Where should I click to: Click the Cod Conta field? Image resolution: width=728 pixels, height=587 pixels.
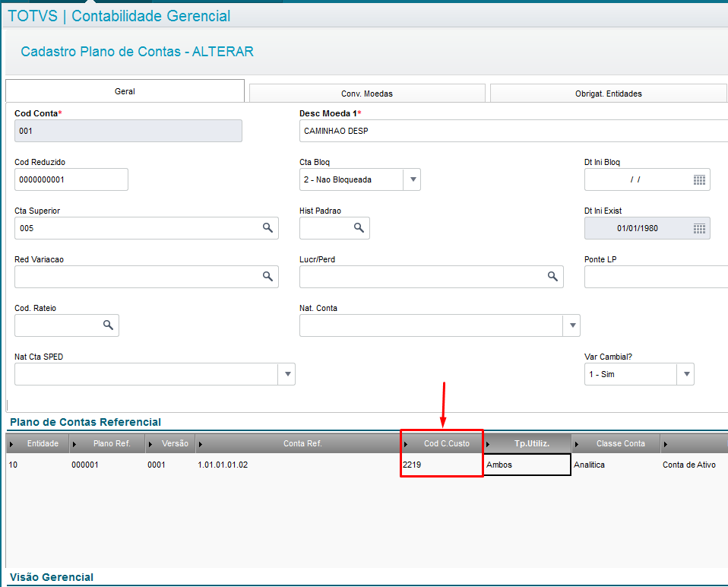pyautogui.click(x=128, y=131)
